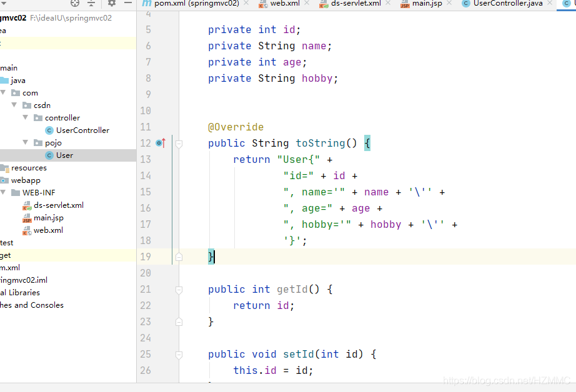The image size is (576, 392).
Task: Click the toString method name
Action: (320, 143)
